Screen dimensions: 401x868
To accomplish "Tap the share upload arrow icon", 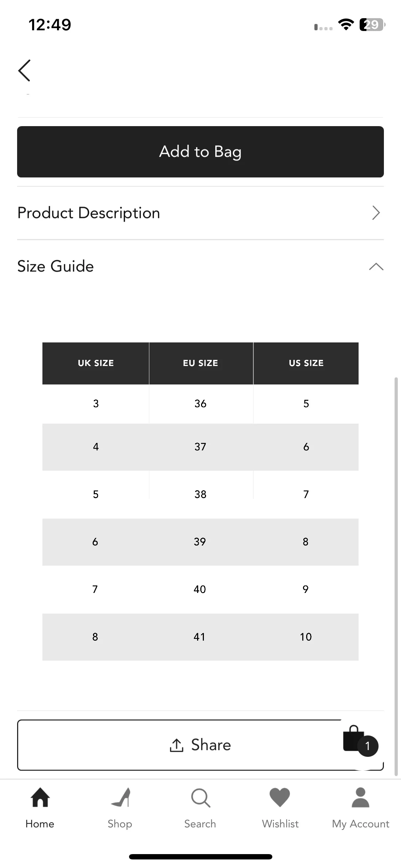I will (x=176, y=745).
